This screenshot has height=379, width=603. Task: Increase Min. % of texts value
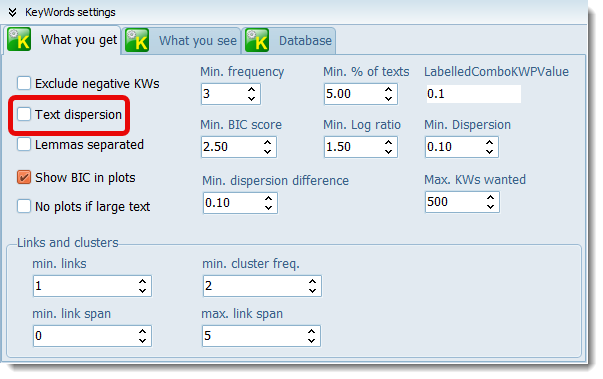pyautogui.click(x=388, y=89)
